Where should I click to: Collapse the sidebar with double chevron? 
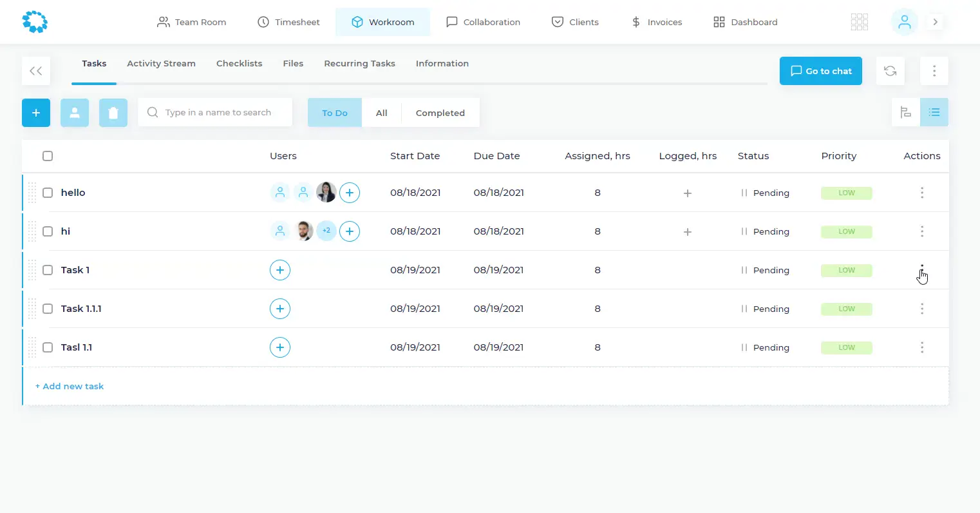coord(36,71)
